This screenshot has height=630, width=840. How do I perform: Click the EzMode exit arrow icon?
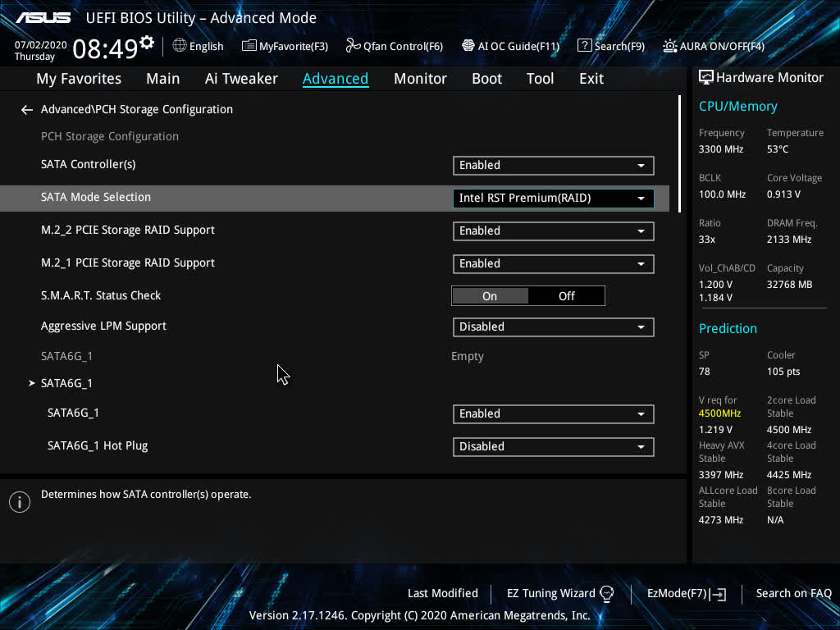(x=719, y=594)
